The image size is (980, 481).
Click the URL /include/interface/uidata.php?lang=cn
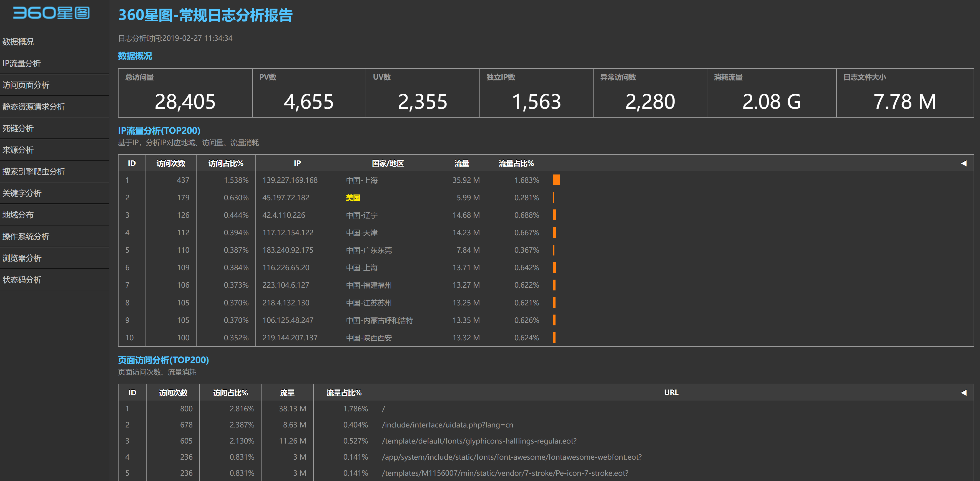pos(448,425)
